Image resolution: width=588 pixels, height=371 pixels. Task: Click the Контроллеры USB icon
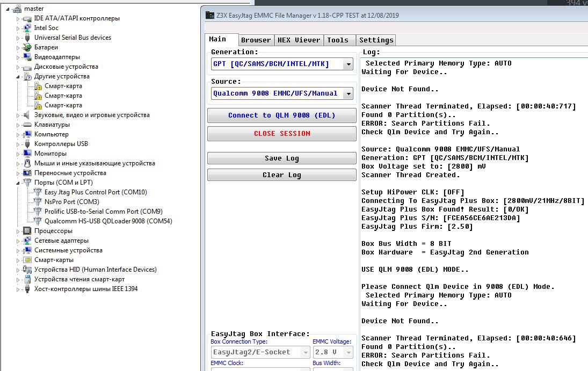pos(27,144)
